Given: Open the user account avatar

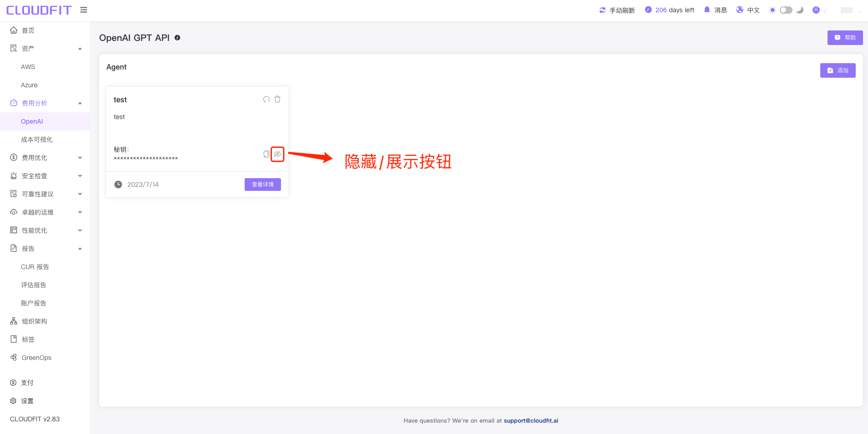Looking at the screenshot, I should [816, 10].
